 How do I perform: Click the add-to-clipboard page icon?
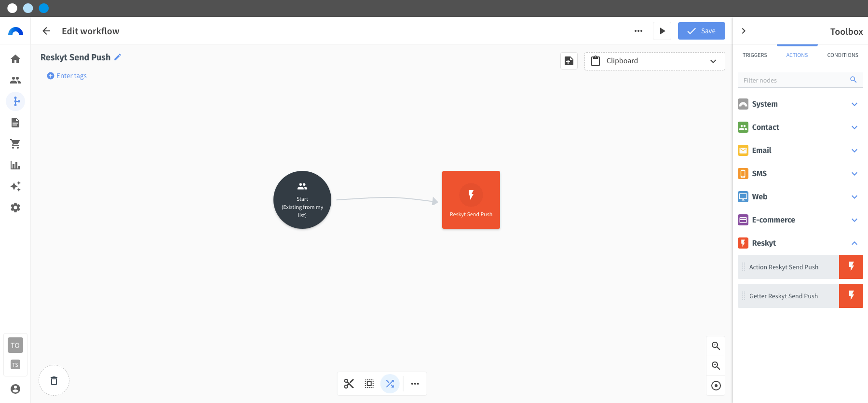[x=569, y=61]
